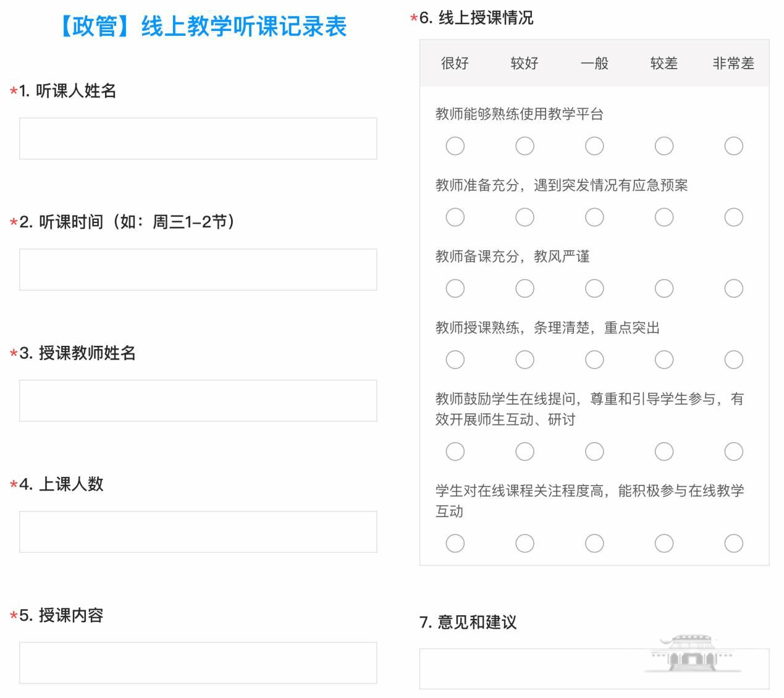Choose 一般 for 教师准备充分 应急预案 row
Screen dimensions: 784x698
point(594,217)
